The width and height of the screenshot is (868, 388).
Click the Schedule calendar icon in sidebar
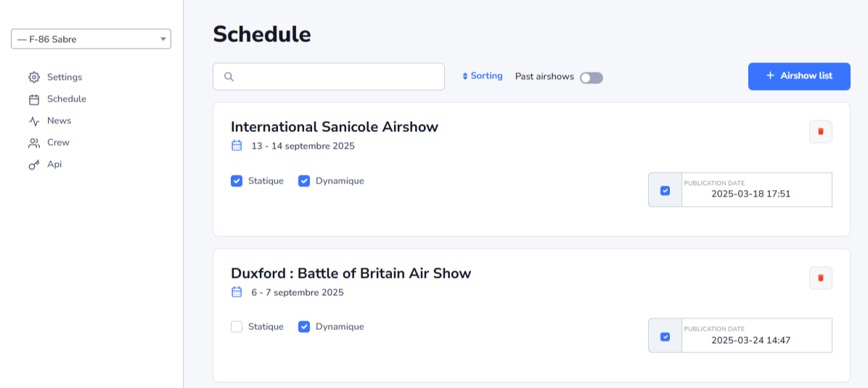coord(34,99)
